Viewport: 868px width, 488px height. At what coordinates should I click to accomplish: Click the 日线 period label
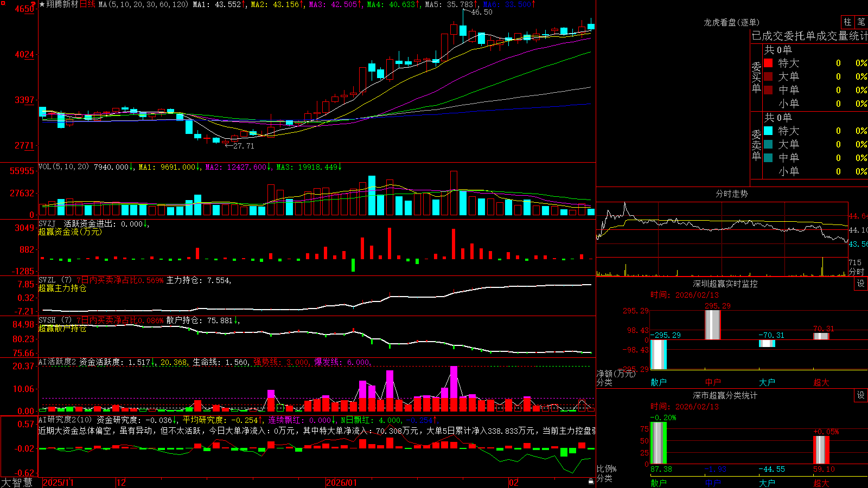coord(87,4)
